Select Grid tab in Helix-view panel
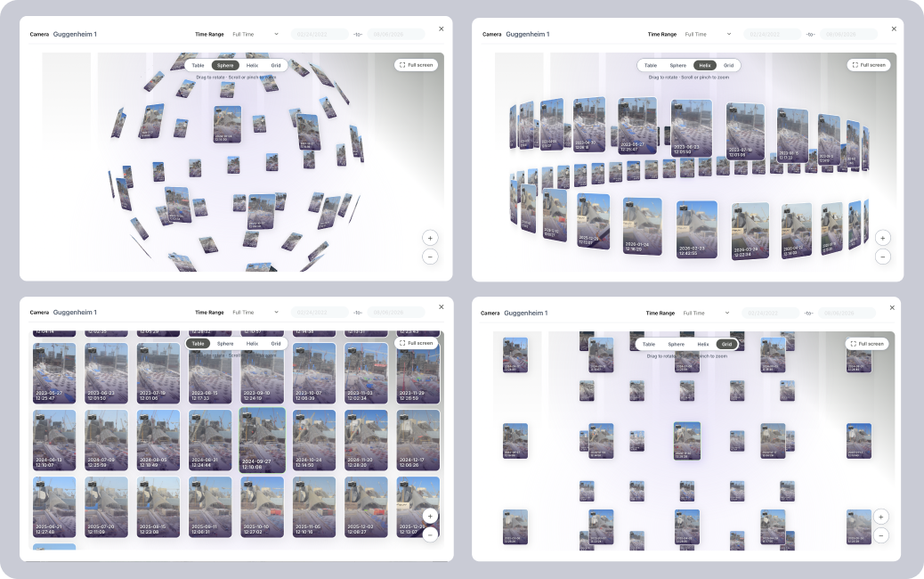 [729, 65]
